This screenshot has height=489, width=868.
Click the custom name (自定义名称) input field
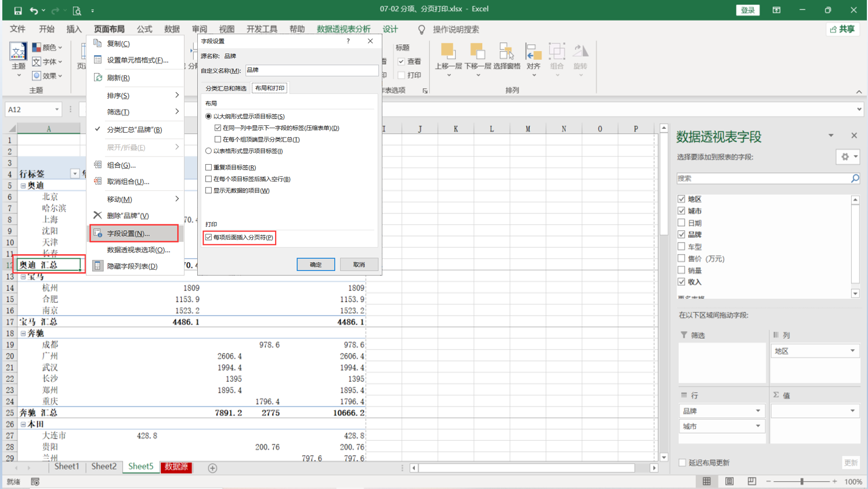pyautogui.click(x=312, y=70)
